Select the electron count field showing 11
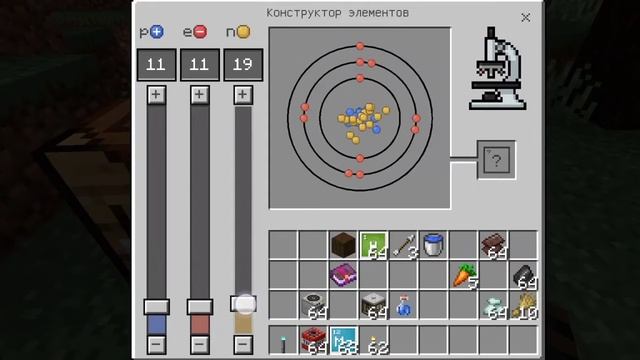The height and width of the screenshot is (360, 640). (200, 65)
